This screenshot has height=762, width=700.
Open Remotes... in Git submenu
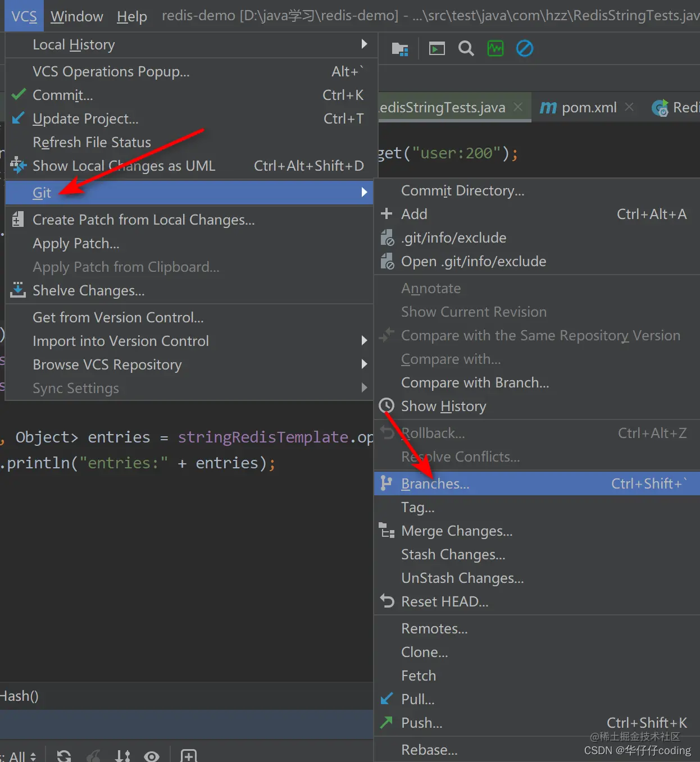(x=537, y=628)
